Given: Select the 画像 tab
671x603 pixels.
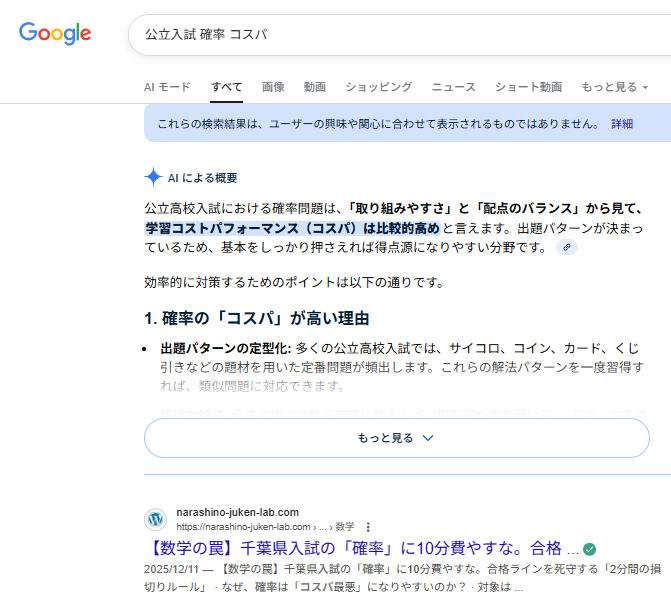Looking at the screenshot, I should pos(273,87).
